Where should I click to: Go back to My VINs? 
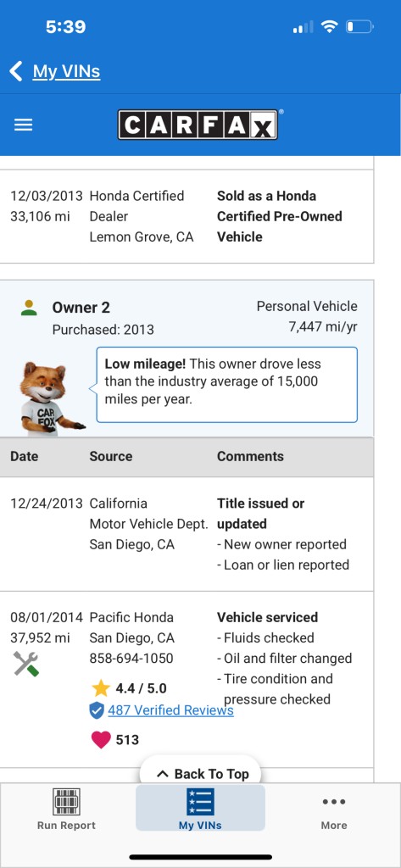[x=66, y=71]
